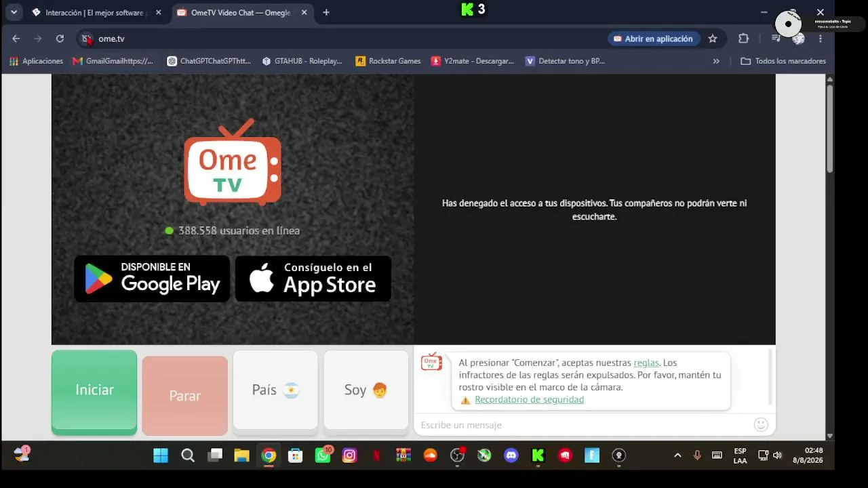The height and width of the screenshot is (488, 868).
Task: Open Discord from the taskbar
Action: pyautogui.click(x=511, y=455)
